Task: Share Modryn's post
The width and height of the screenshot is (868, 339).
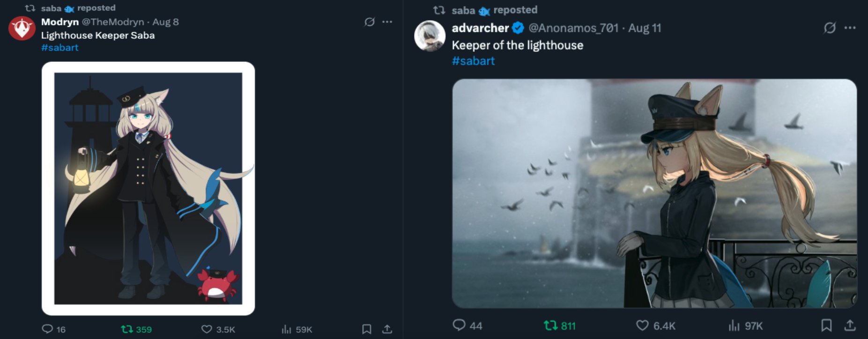Action: (x=387, y=329)
